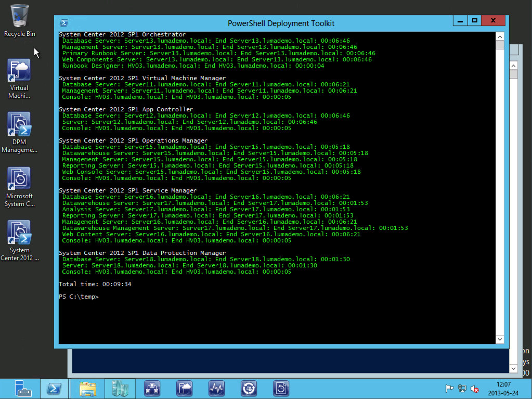Click the 'Web Components Server' output line
The width and height of the screenshot is (532, 399).
click(x=217, y=59)
